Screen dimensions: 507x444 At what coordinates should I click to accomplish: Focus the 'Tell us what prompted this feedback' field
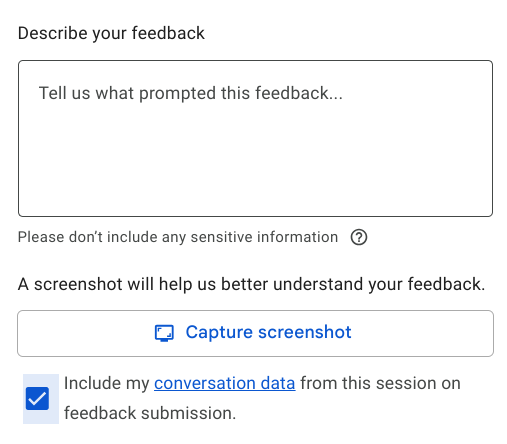click(x=255, y=138)
